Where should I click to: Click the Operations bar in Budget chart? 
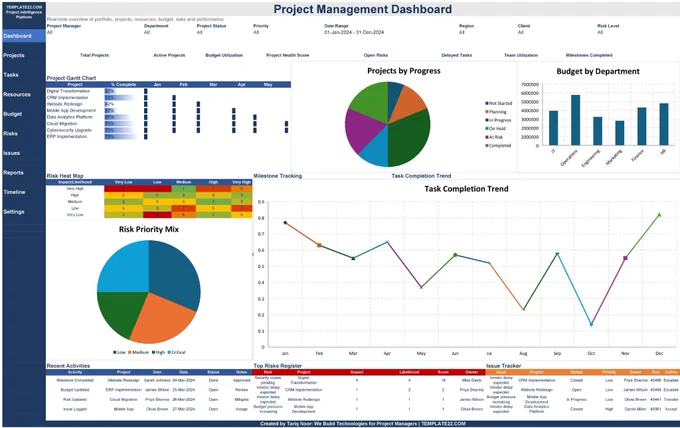[x=575, y=120]
